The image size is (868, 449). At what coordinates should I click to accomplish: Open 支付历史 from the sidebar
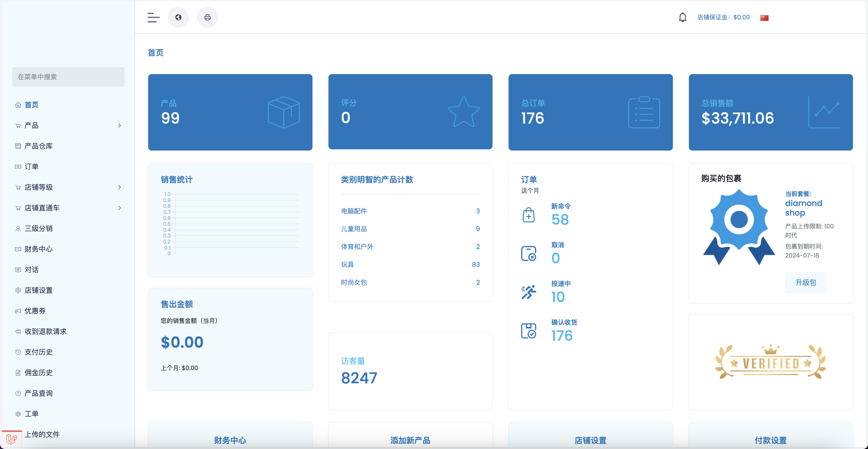click(38, 352)
